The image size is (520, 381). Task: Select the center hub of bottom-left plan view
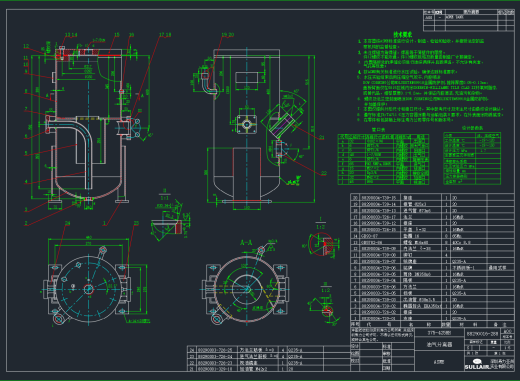coord(88,289)
